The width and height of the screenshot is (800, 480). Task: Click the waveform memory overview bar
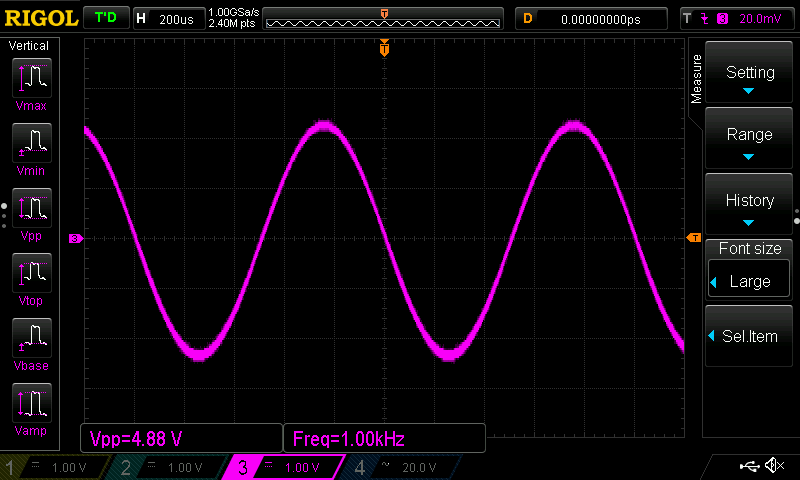(x=383, y=19)
